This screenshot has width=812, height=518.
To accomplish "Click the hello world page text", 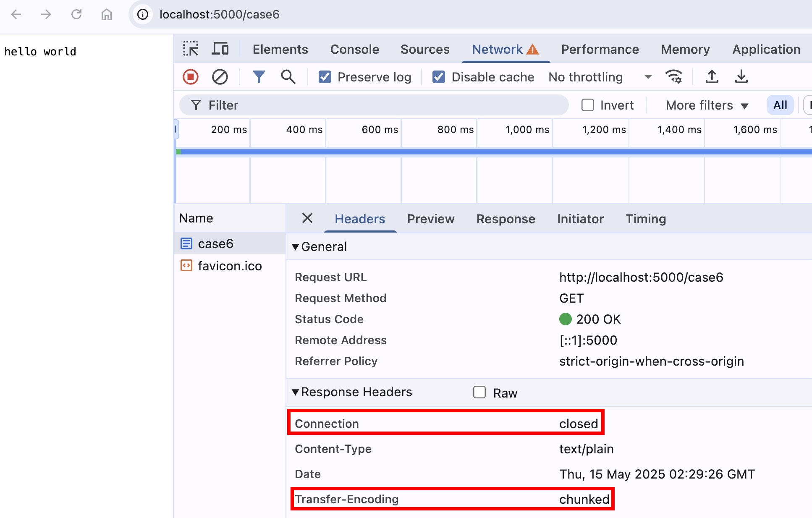I will pos(40,52).
